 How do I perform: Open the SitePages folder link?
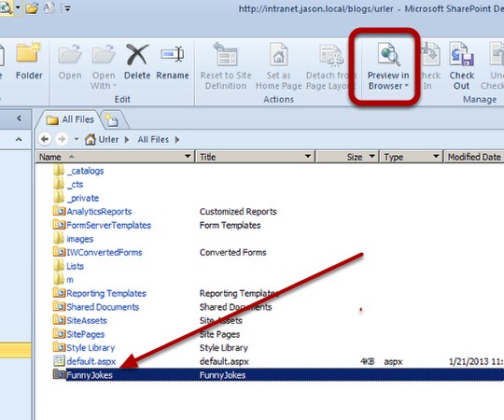pyautogui.click(x=86, y=334)
